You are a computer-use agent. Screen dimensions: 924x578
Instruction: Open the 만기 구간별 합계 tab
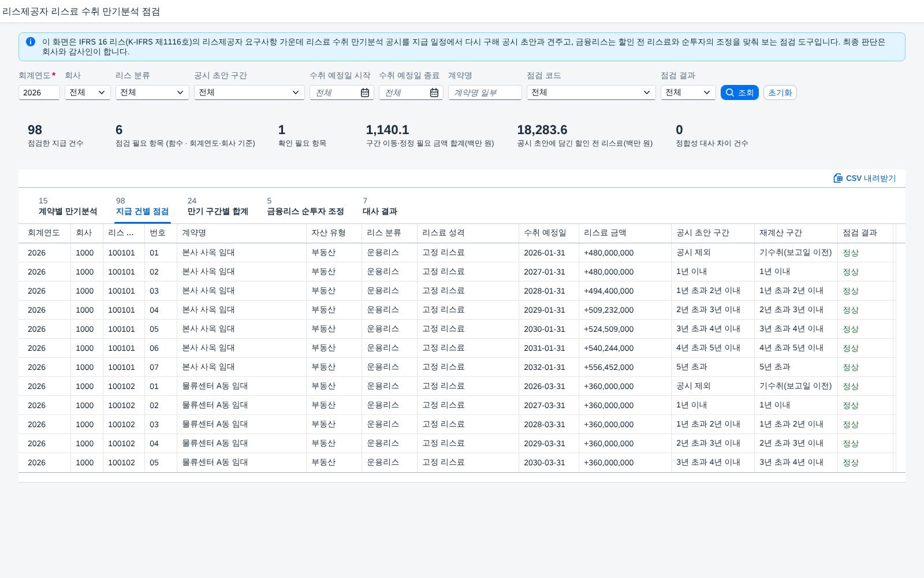[218, 206]
